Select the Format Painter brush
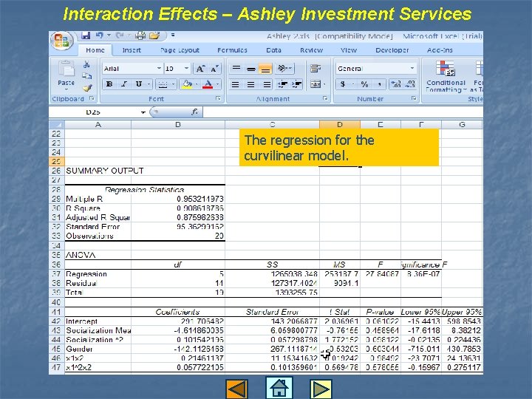532x399 pixels. [87, 88]
